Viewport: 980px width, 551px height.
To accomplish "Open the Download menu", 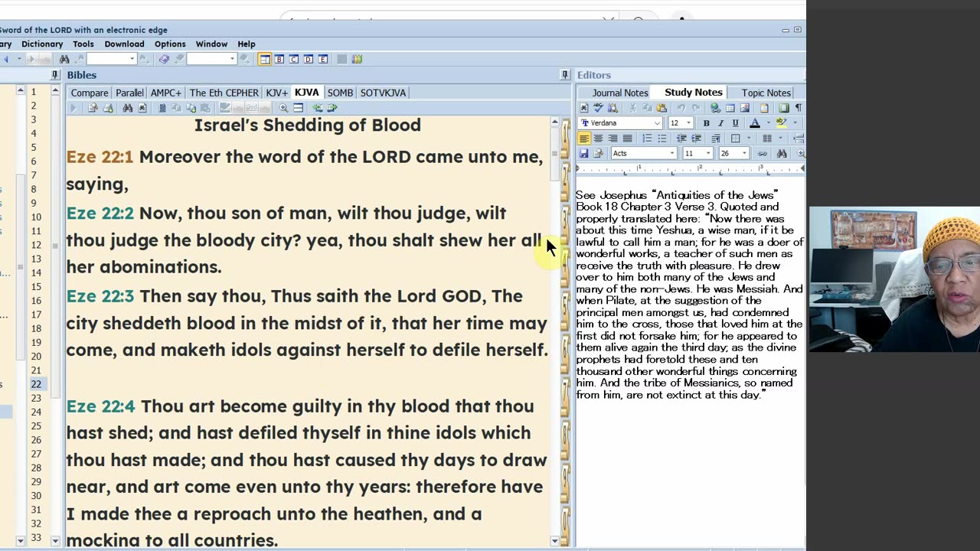I will (124, 44).
